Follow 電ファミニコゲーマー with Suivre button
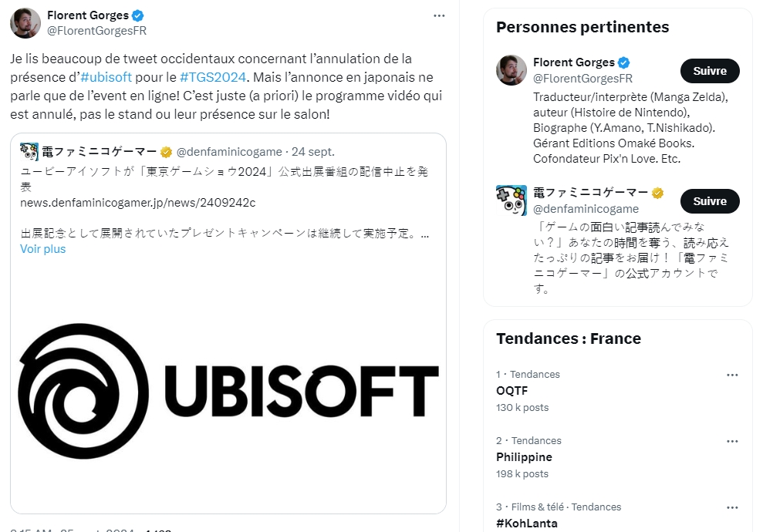Viewport: 763px width, 532px height. pos(710,201)
